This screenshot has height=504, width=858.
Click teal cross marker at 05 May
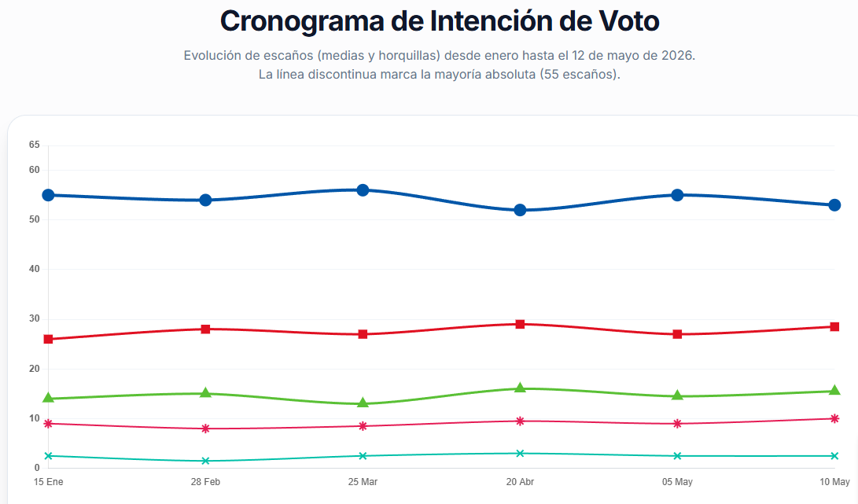click(677, 456)
